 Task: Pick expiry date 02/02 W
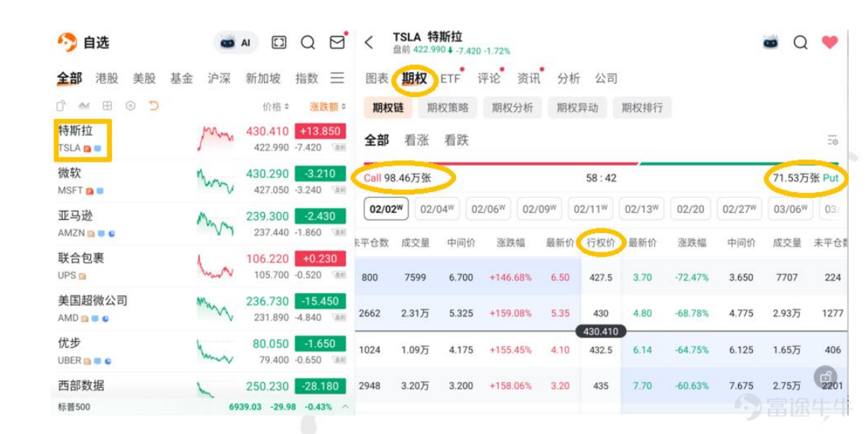[386, 209]
